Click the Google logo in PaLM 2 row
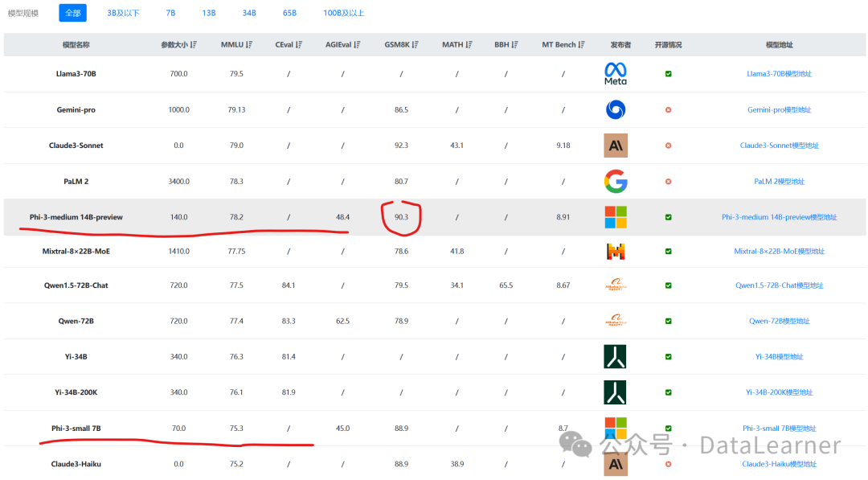The width and height of the screenshot is (868, 480). pos(616,182)
